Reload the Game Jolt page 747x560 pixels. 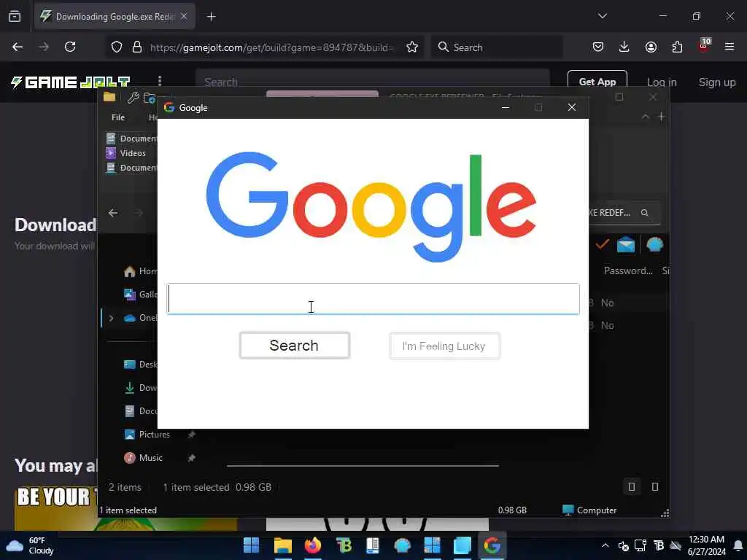pos(70,47)
